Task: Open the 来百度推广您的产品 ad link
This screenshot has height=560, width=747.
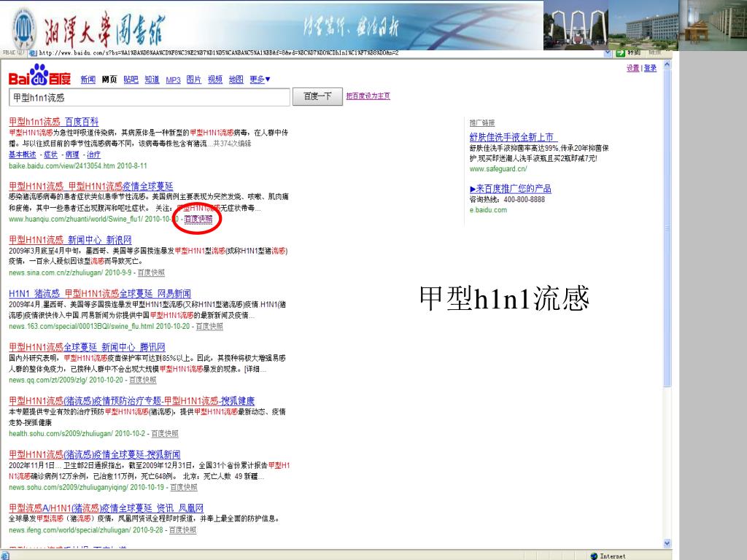Action: [510, 189]
